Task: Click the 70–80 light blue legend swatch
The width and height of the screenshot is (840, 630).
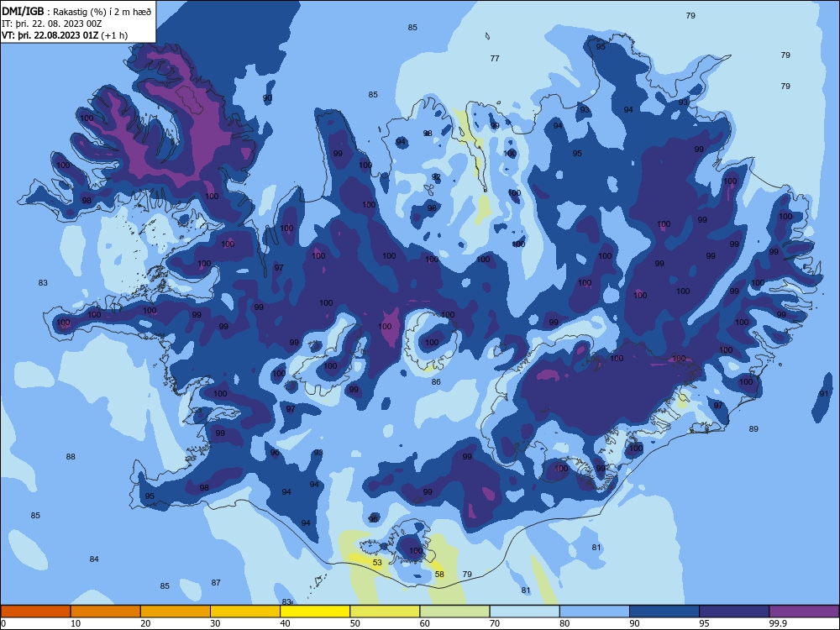Action: (524, 612)
